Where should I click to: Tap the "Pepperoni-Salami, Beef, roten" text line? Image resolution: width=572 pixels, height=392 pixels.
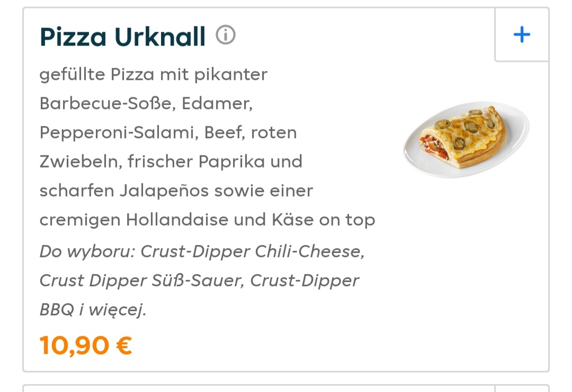click(x=168, y=132)
